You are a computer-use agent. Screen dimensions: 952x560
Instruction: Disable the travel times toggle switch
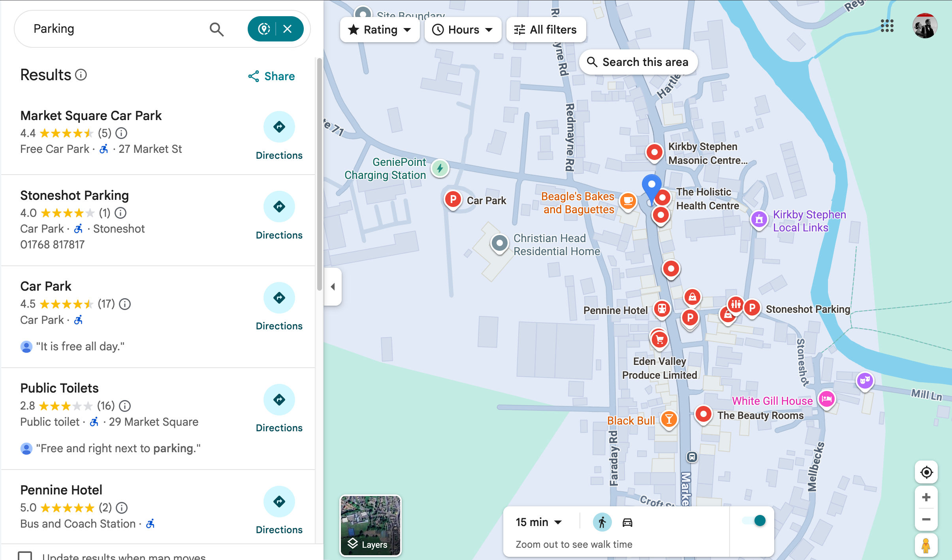click(x=753, y=521)
